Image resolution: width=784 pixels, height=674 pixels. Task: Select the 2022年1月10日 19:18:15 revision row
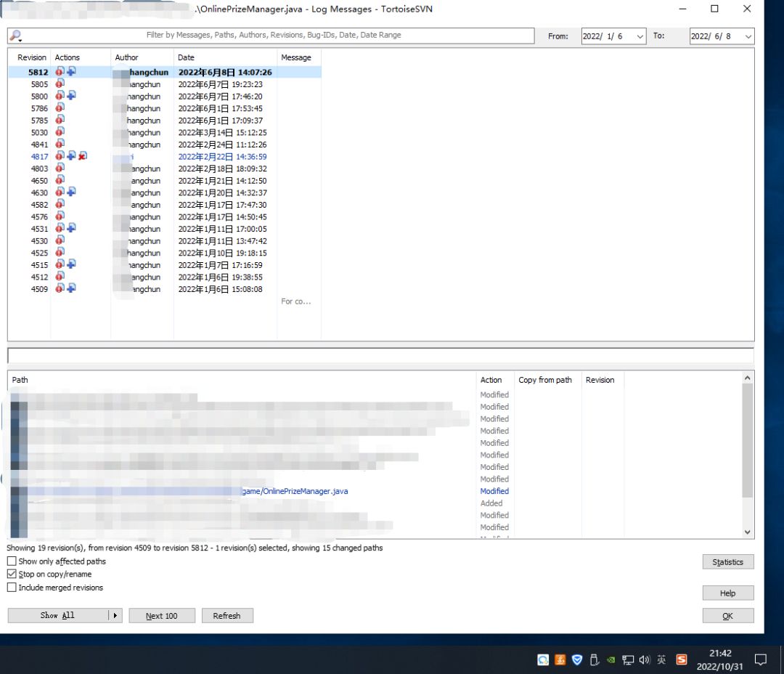tap(165, 253)
